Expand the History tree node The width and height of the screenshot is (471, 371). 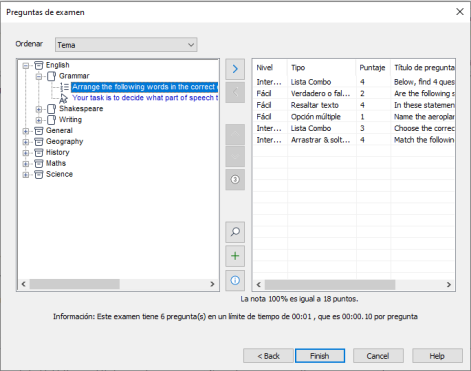[26, 153]
